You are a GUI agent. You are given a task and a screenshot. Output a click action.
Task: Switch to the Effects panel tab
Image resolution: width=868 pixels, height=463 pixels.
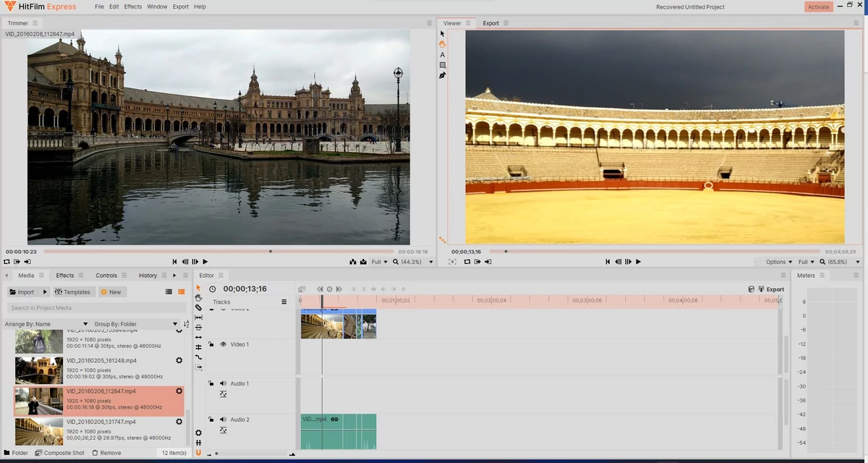click(65, 276)
